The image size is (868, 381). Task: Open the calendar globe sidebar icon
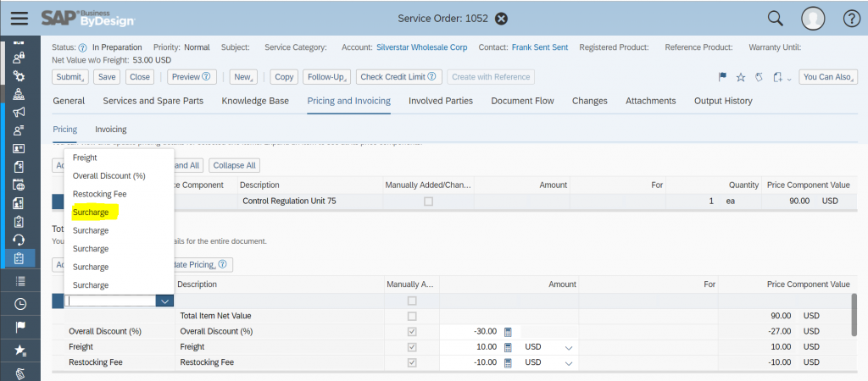pyautogui.click(x=19, y=185)
